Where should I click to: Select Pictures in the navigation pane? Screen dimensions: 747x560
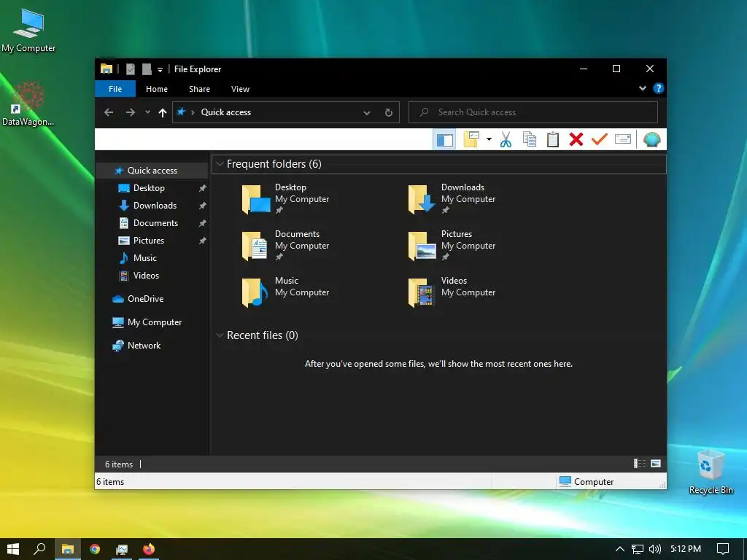(148, 241)
